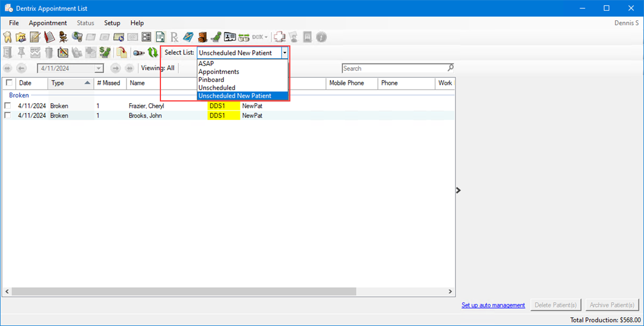Click into the Search field
Screen dimensions: 644x326
point(394,68)
